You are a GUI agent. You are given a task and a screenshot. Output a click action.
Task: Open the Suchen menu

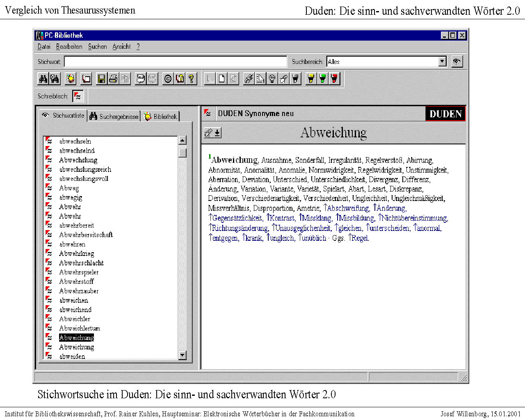[97, 47]
